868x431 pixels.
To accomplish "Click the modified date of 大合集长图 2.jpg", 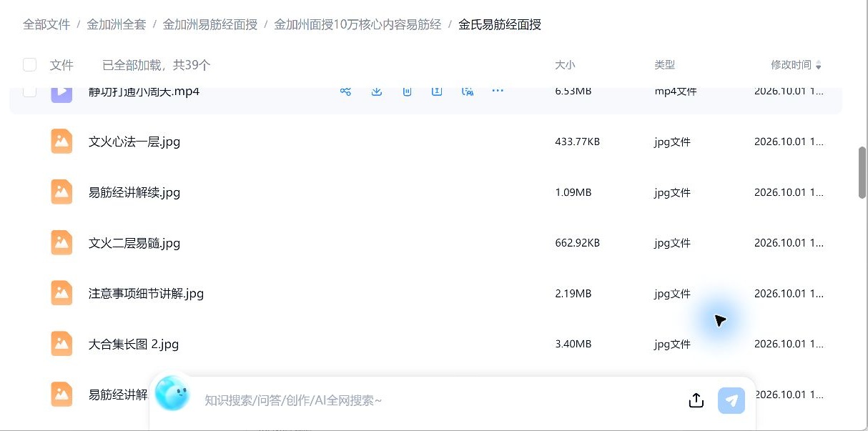I will point(789,344).
